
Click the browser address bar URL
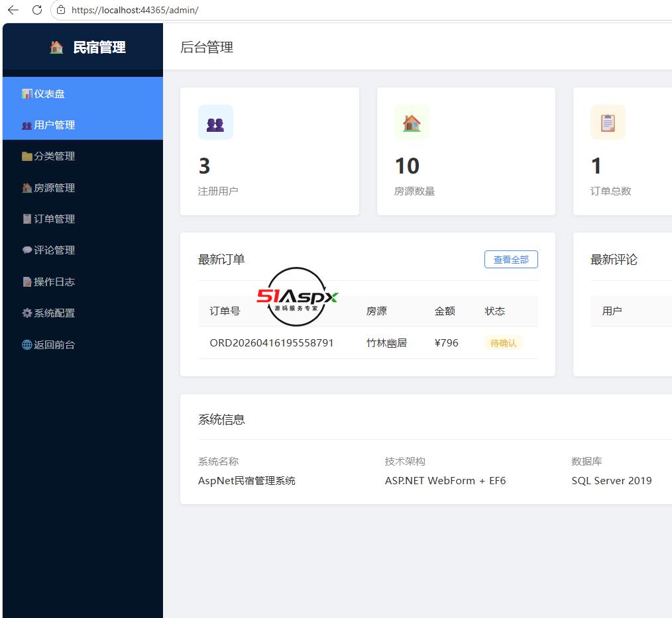(x=135, y=10)
